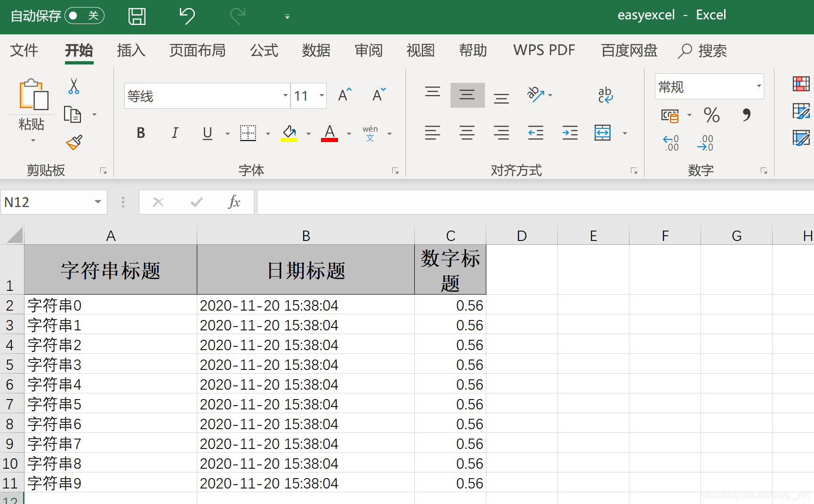Expand the 粘贴 paste options arrow
814x504 pixels.
tap(33, 140)
